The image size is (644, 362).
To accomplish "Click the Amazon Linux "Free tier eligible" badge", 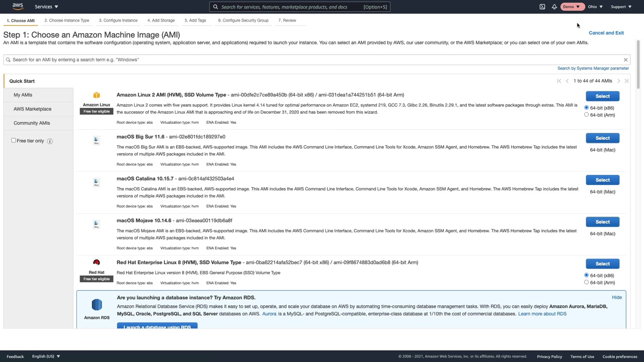I will click(x=97, y=112).
